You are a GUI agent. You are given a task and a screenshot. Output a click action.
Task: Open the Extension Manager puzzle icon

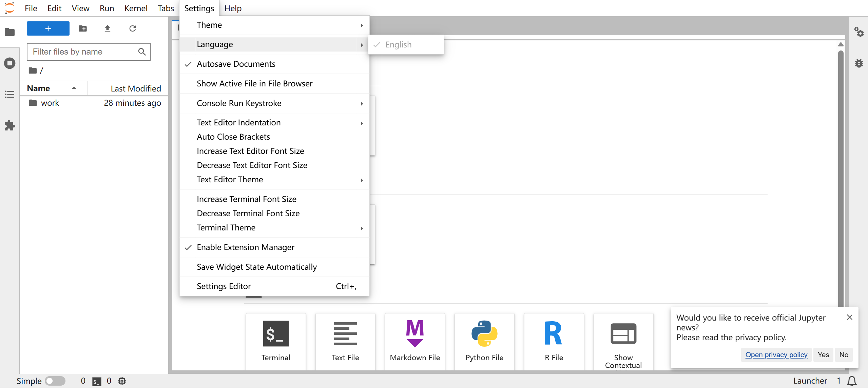9,126
